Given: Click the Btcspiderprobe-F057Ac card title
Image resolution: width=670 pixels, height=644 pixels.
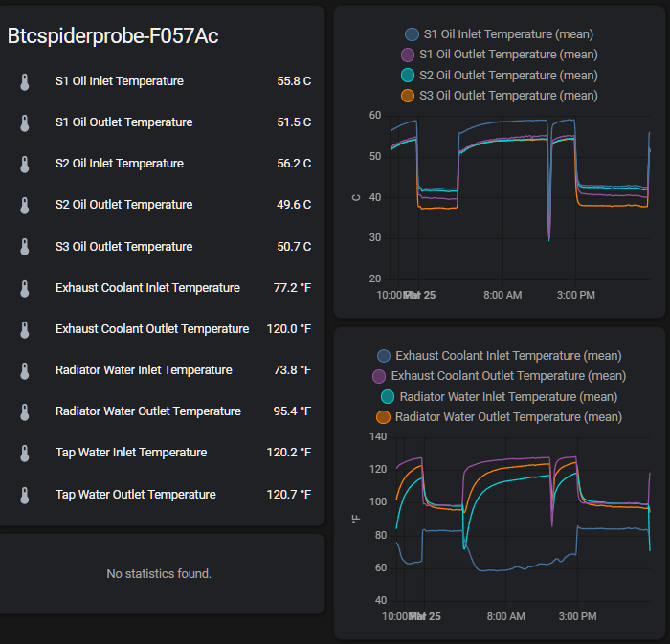Looking at the screenshot, I should point(113,36).
